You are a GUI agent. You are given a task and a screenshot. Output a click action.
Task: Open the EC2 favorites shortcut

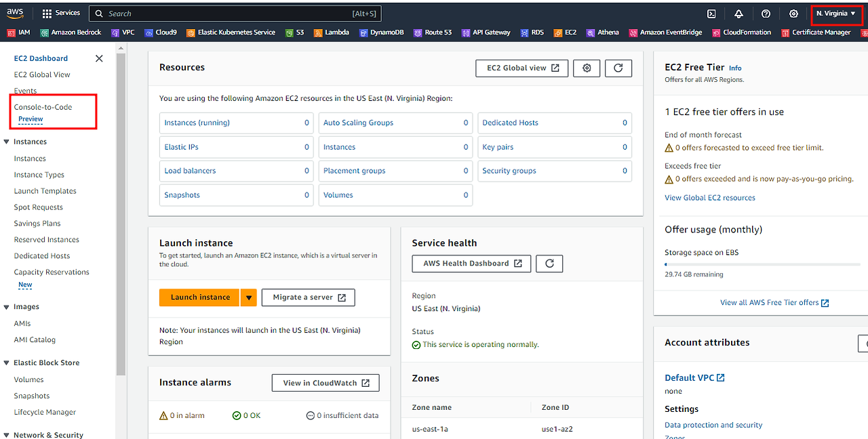point(566,33)
